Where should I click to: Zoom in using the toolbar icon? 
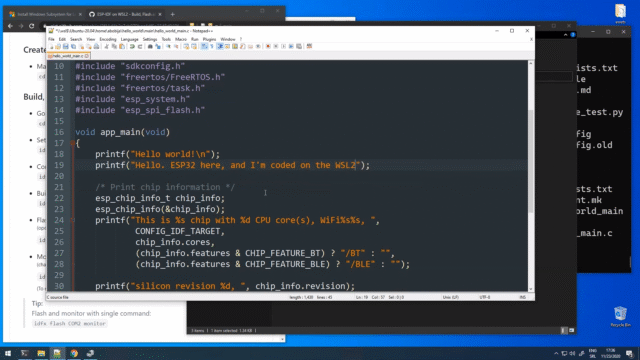point(169,47)
